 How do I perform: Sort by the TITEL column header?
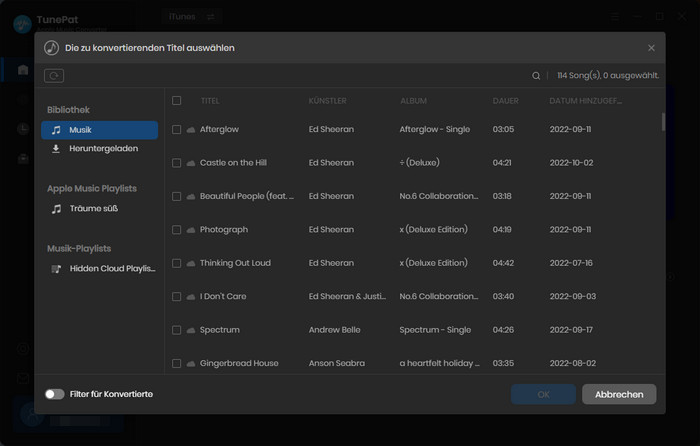[x=210, y=101]
